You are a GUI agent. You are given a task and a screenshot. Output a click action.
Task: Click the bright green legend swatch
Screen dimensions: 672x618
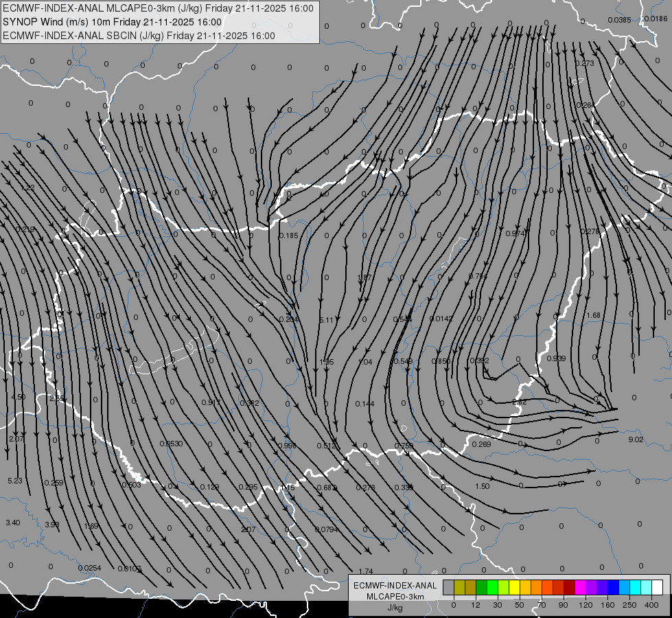coord(492,587)
